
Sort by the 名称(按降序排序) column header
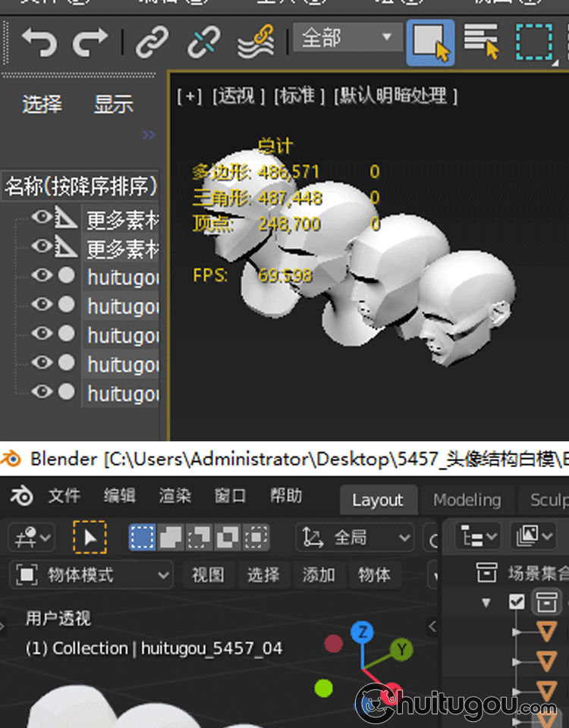[81, 187]
